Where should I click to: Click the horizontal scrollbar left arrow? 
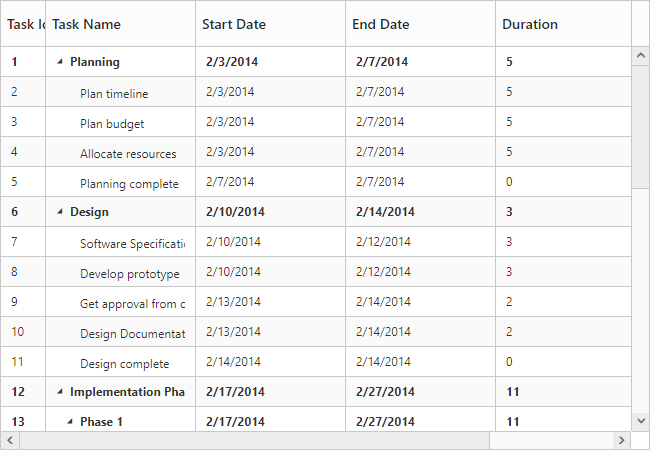click(10, 440)
